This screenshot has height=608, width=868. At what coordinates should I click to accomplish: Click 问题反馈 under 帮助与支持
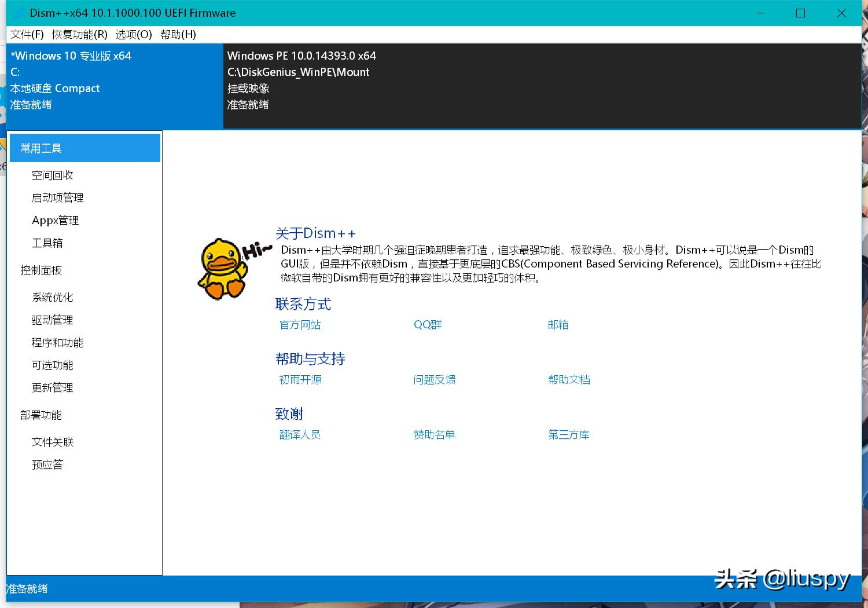pos(434,379)
